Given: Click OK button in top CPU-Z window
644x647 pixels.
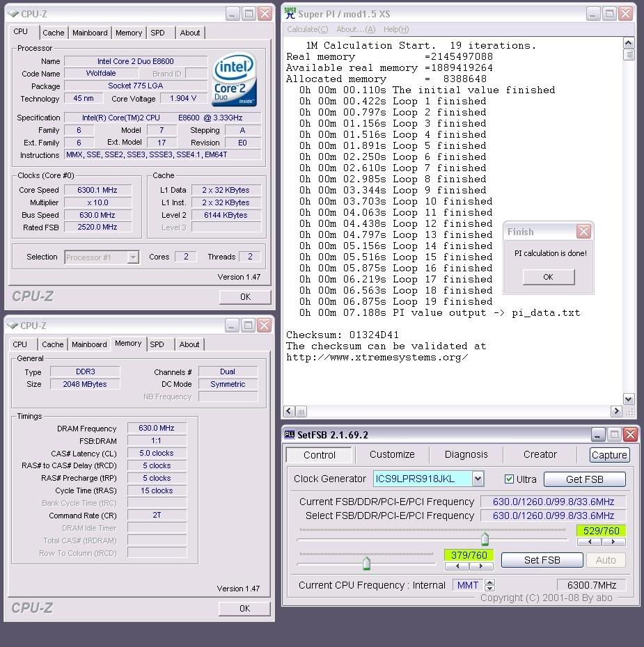Looking at the screenshot, I should (x=245, y=296).
